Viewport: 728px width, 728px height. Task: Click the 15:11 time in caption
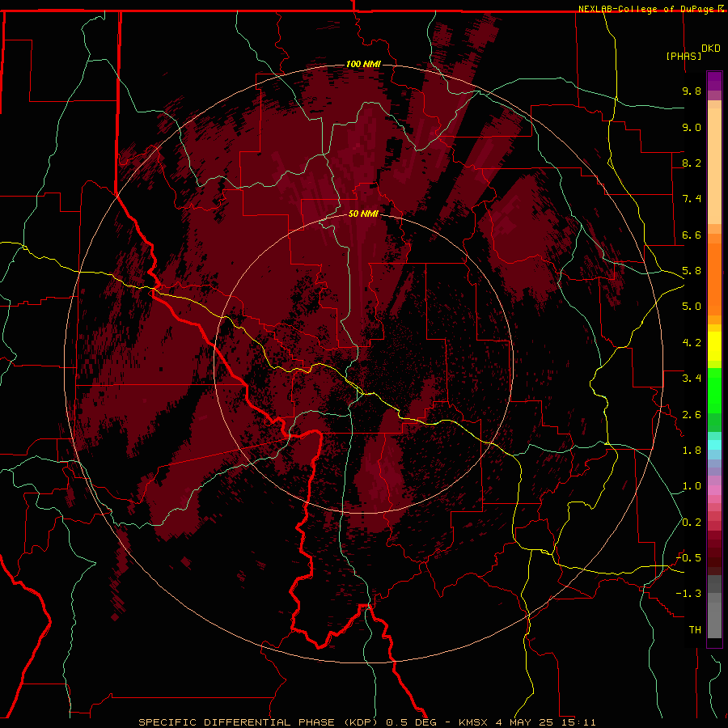click(578, 722)
